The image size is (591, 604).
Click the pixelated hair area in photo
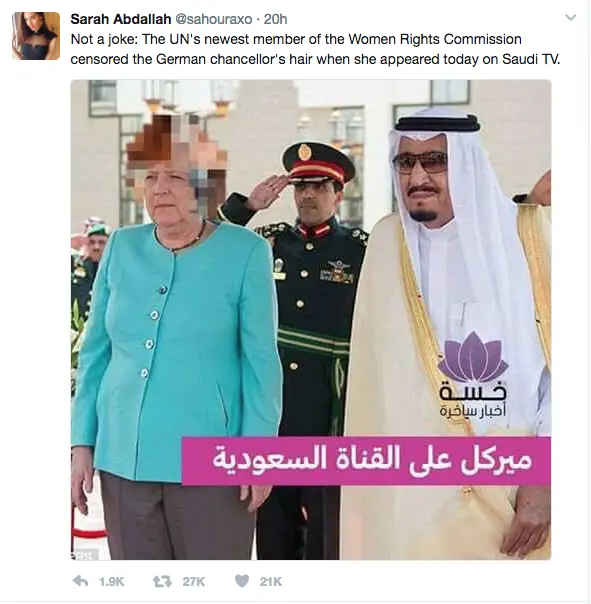(x=175, y=148)
